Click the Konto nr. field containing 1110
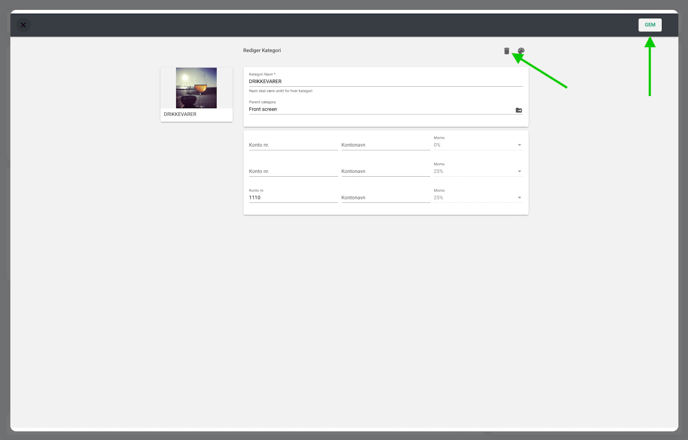 pyautogui.click(x=292, y=198)
